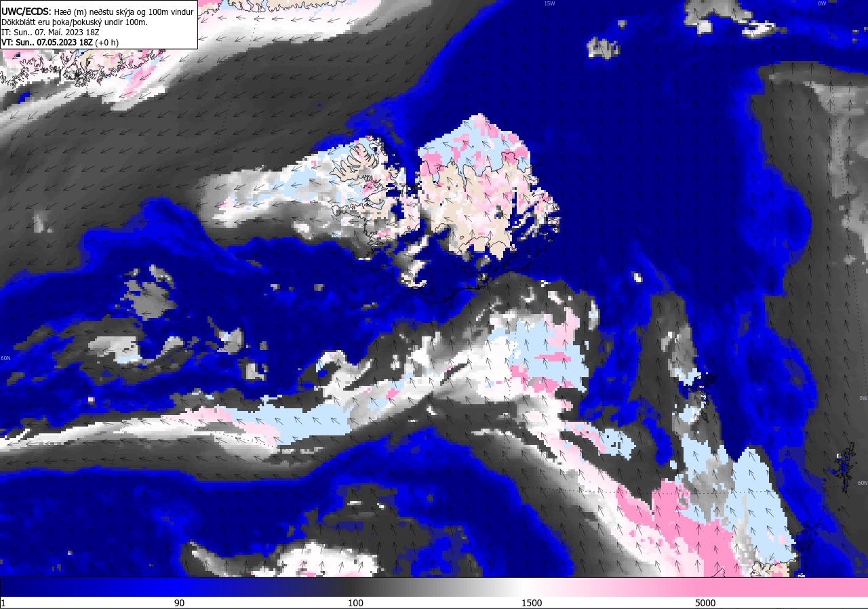Click the 60N latitude label on right edge
Viewport: 868px width, 609px height.
point(863,484)
